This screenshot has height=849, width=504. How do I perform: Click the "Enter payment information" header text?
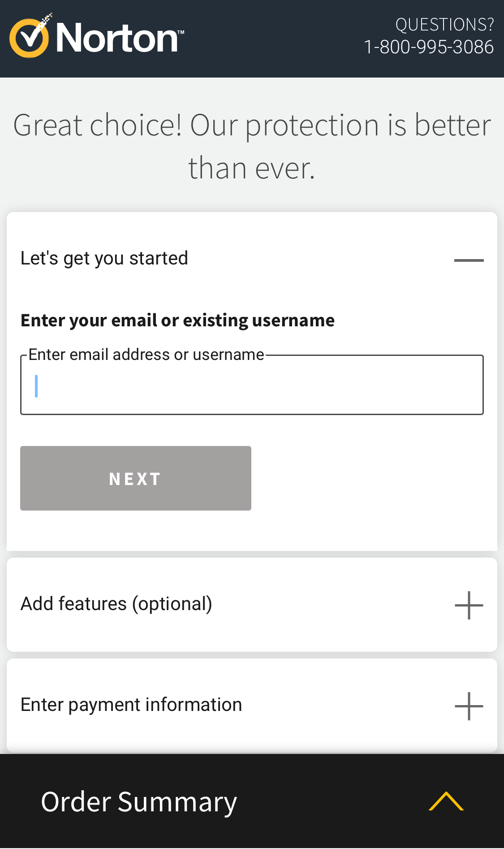[x=131, y=704]
